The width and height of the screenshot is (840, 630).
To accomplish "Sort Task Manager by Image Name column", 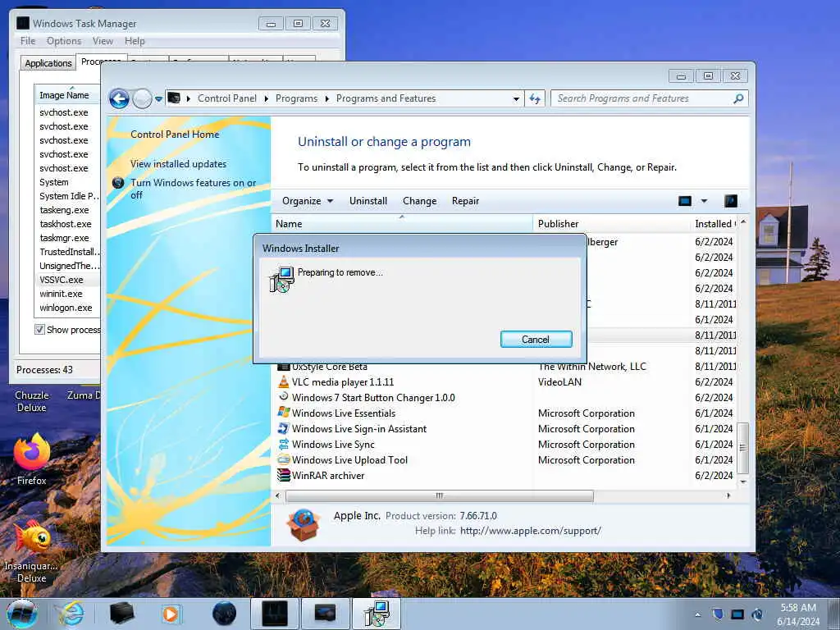I will [x=67, y=95].
